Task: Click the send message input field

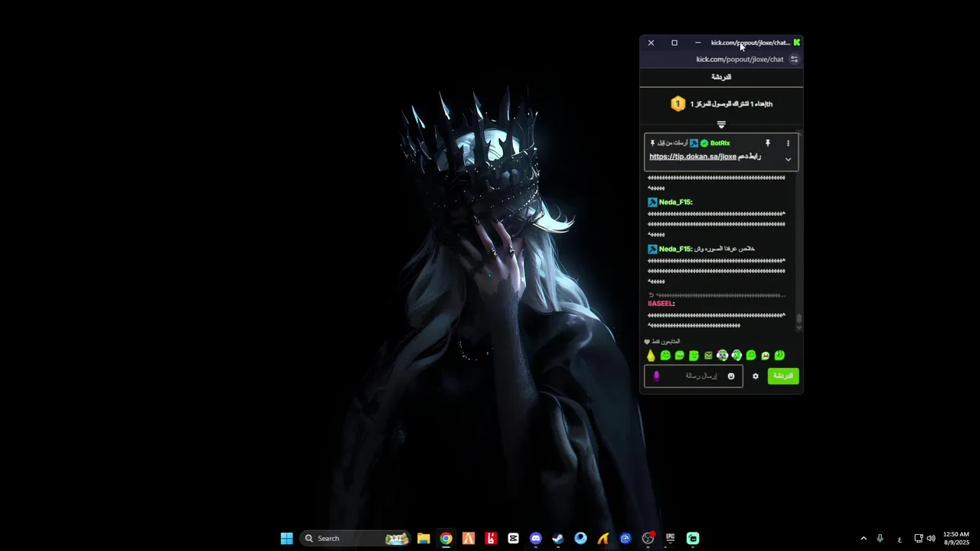Action: 694,376
